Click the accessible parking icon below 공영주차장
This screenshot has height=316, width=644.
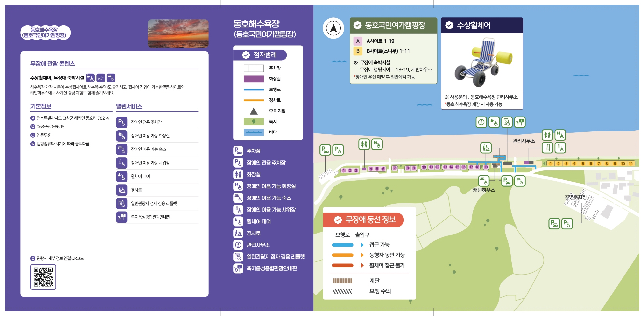(567, 224)
